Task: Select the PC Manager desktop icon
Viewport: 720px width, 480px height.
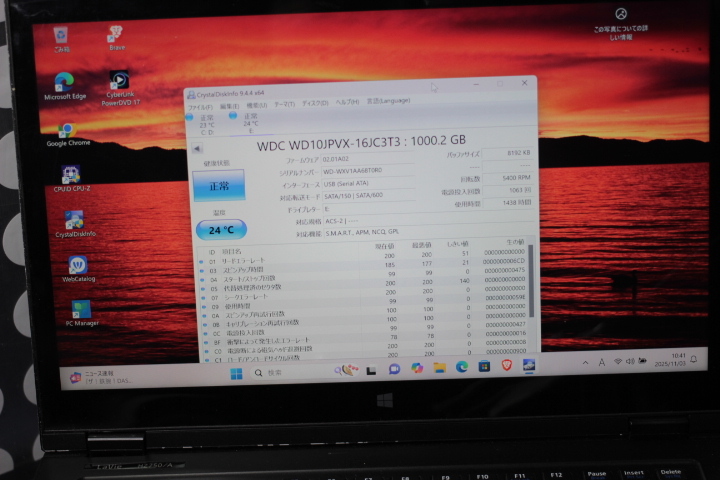Action: click(82, 313)
